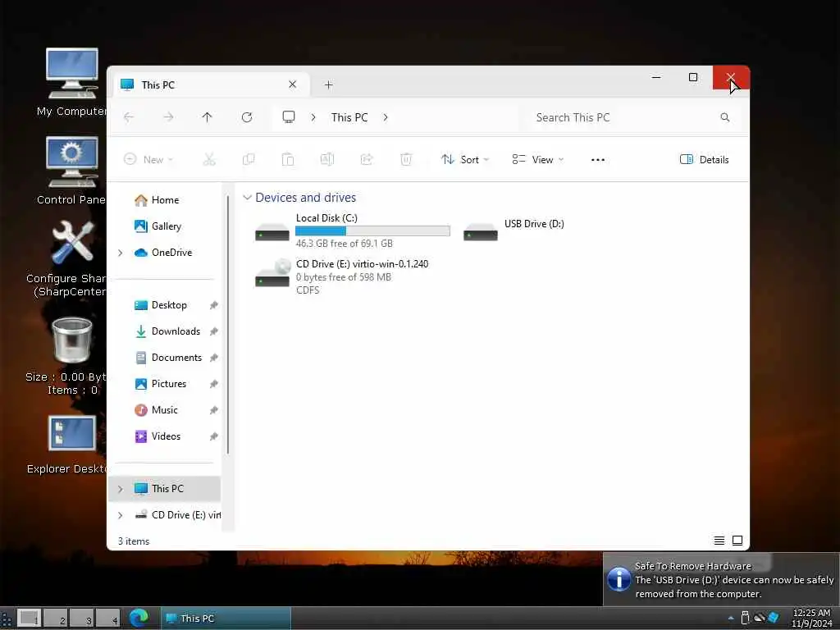Screen dimensions: 840x630
Task: Click the taskbar clock
Action: coord(811,619)
